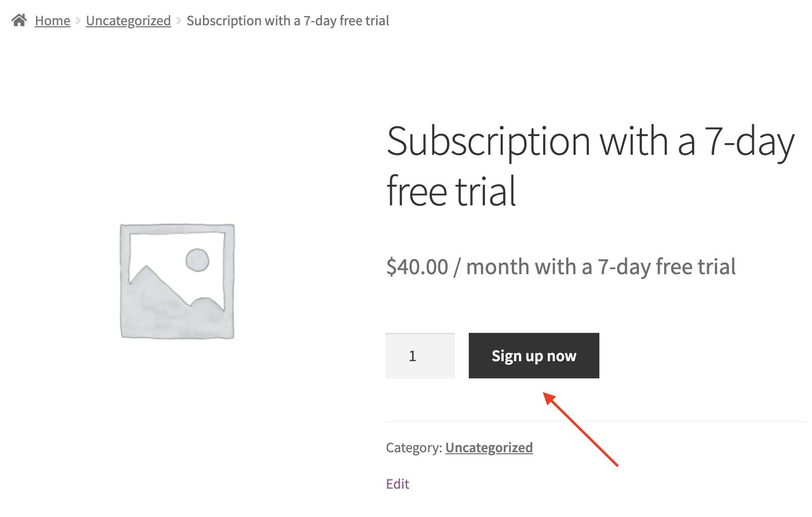Click the Sign up now button
Screen dimensions: 812x517
[534, 356]
